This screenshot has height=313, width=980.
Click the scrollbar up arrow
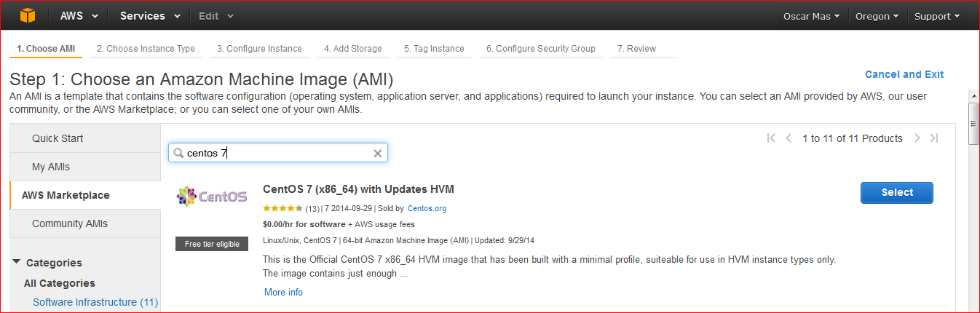973,95
